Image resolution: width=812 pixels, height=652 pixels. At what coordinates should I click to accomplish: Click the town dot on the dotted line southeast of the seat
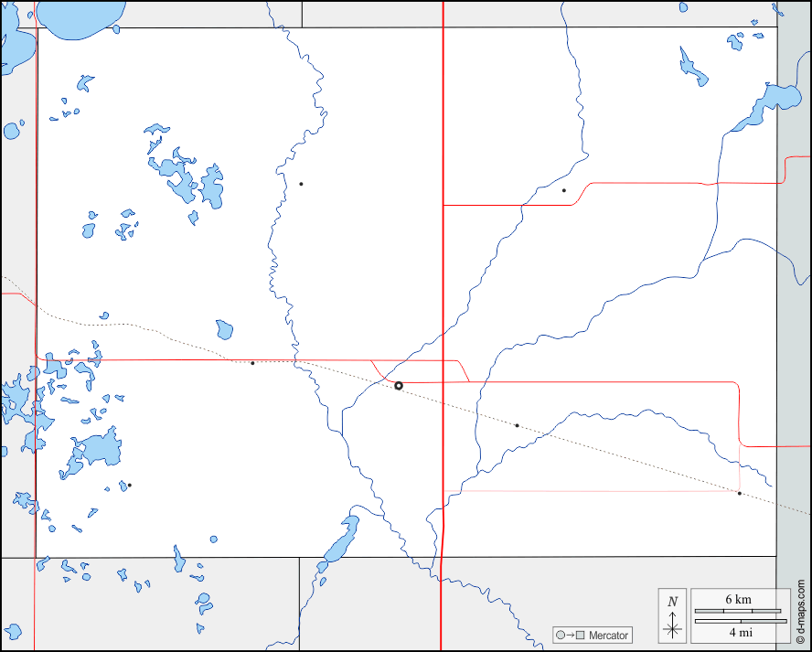[517, 425]
